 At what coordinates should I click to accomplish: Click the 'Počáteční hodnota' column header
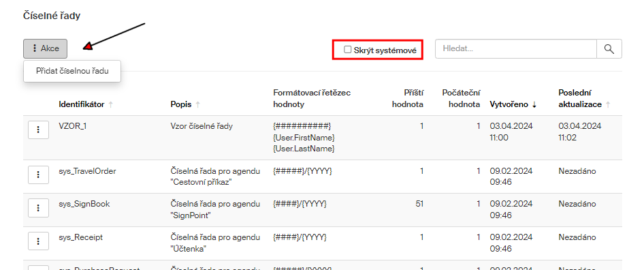click(462, 99)
